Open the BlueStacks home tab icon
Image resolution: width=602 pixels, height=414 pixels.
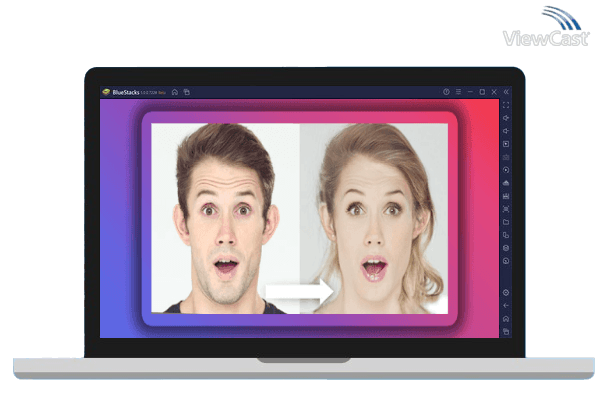click(x=175, y=92)
